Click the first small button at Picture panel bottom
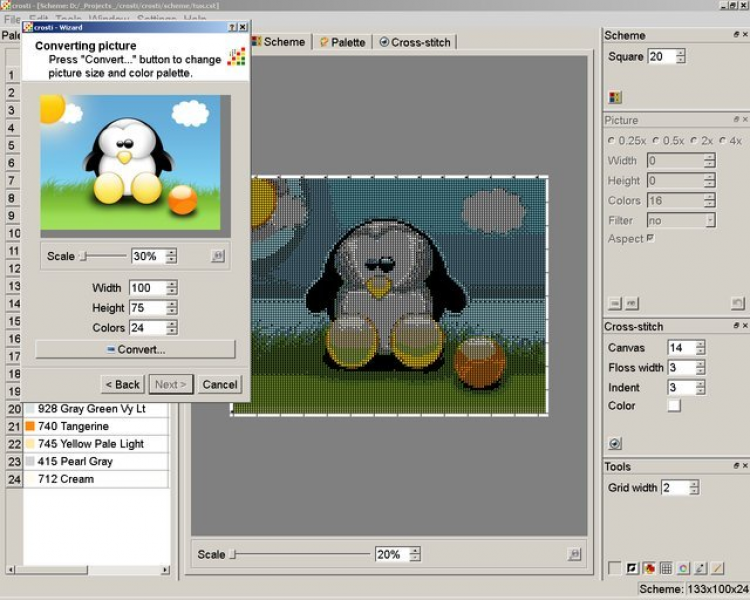Viewport: 750px width, 600px height. tap(615, 303)
